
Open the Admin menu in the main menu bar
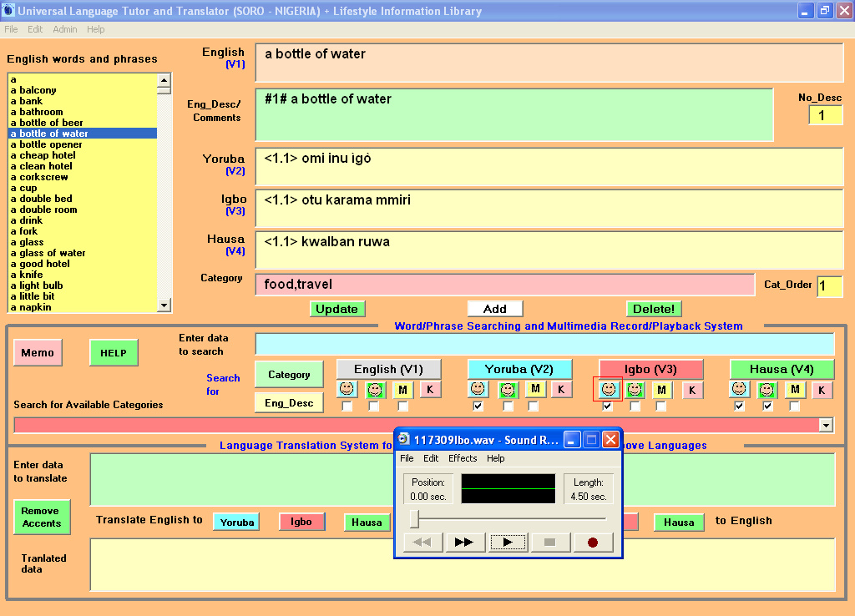tap(65, 29)
